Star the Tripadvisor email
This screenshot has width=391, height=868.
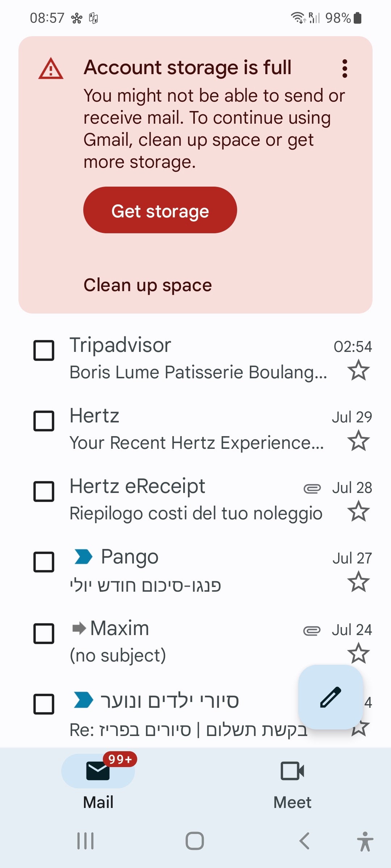point(358,370)
